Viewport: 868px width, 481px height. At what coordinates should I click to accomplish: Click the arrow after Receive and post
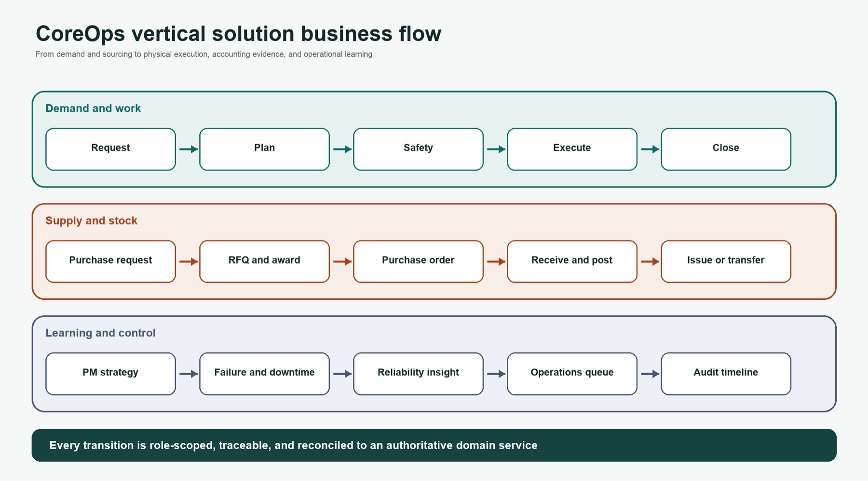coord(650,261)
